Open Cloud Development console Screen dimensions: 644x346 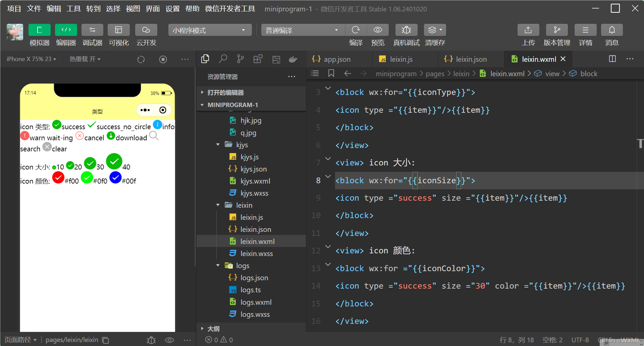click(146, 30)
